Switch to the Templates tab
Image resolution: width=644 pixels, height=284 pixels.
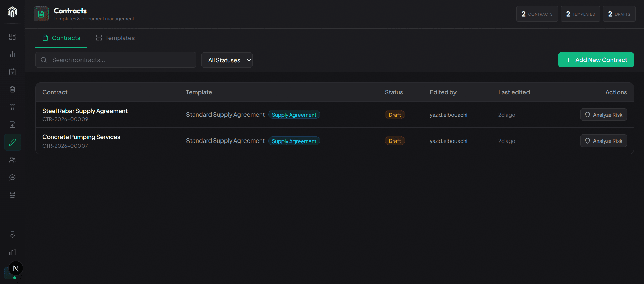115,38
